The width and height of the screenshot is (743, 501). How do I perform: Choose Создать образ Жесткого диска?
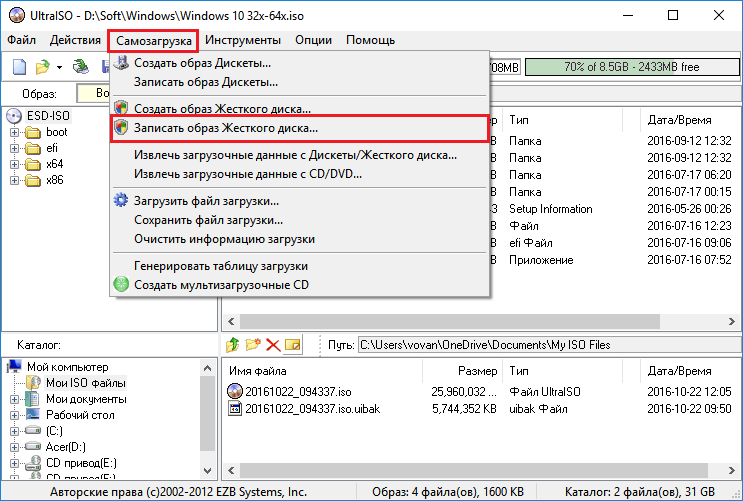pos(299,109)
